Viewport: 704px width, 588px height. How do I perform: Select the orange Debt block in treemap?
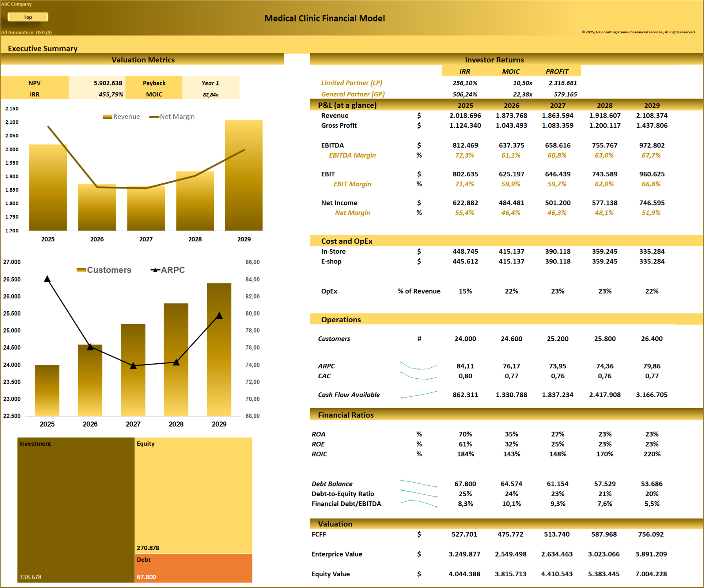(194, 568)
